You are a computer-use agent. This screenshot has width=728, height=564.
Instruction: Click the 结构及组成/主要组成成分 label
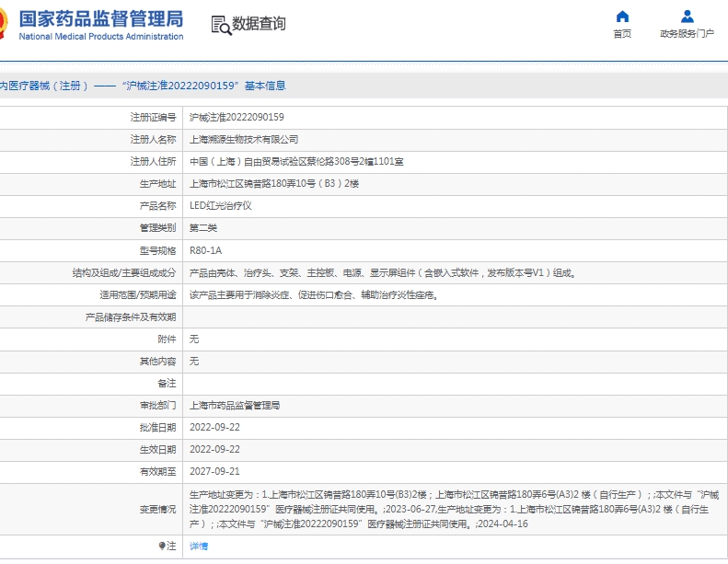(124, 272)
